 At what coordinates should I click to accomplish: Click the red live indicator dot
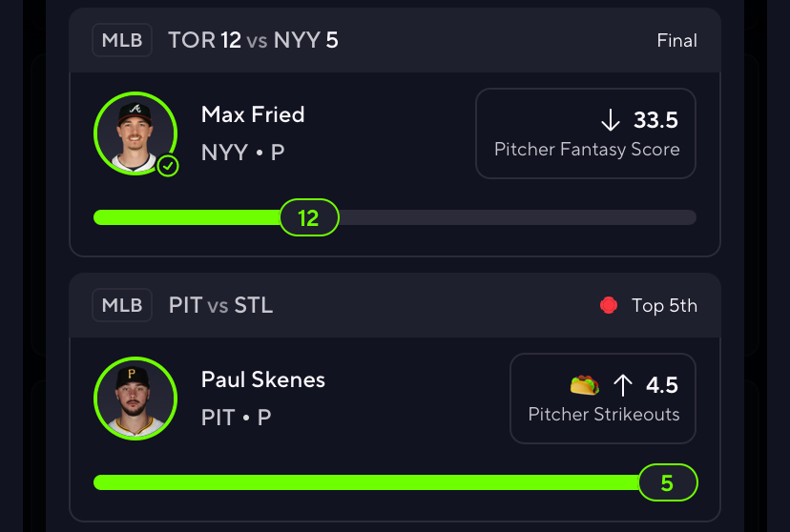(x=609, y=305)
